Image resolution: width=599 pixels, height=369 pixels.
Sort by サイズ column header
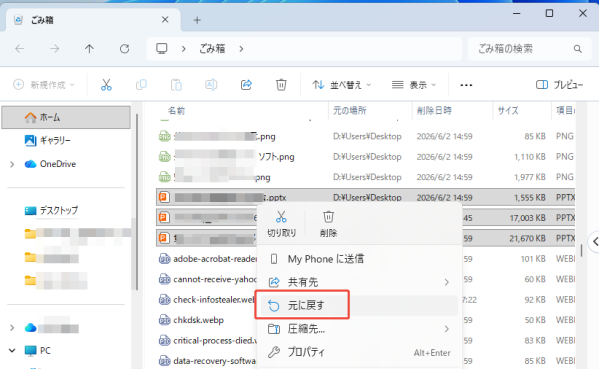[x=508, y=111]
